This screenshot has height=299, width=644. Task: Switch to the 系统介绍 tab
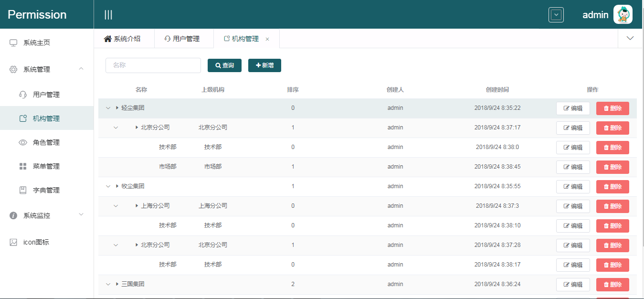click(x=123, y=39)
